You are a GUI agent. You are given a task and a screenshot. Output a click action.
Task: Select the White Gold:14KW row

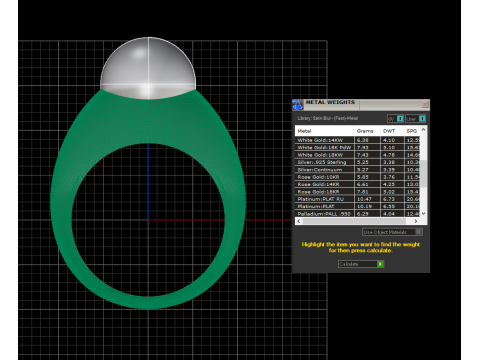coord(358,140)
